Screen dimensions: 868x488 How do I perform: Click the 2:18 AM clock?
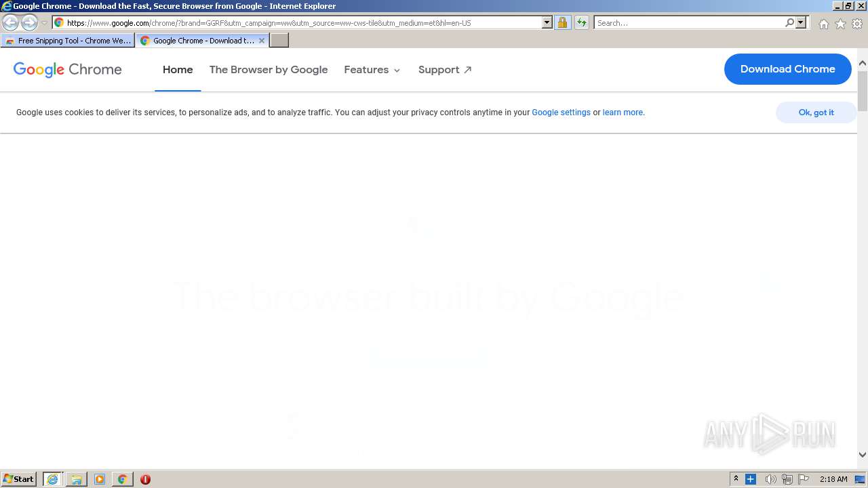833,479
